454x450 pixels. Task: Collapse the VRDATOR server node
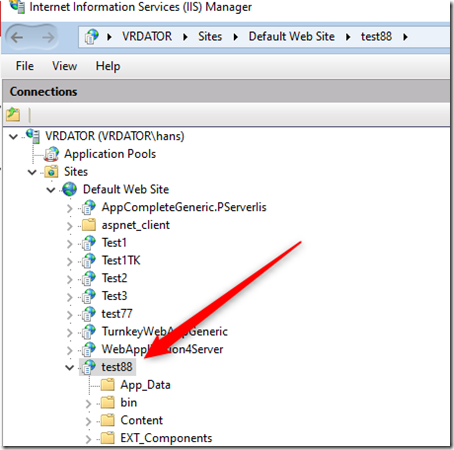[13, 136]
